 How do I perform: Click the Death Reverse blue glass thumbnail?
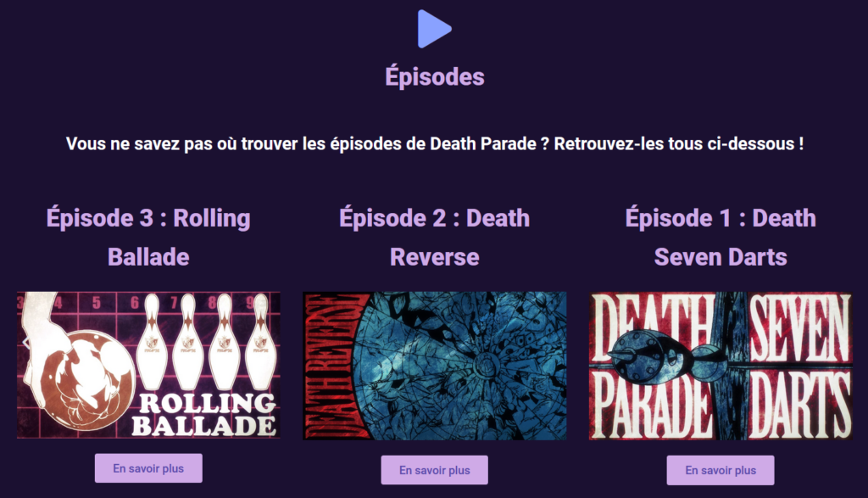(x=435, y=366)
